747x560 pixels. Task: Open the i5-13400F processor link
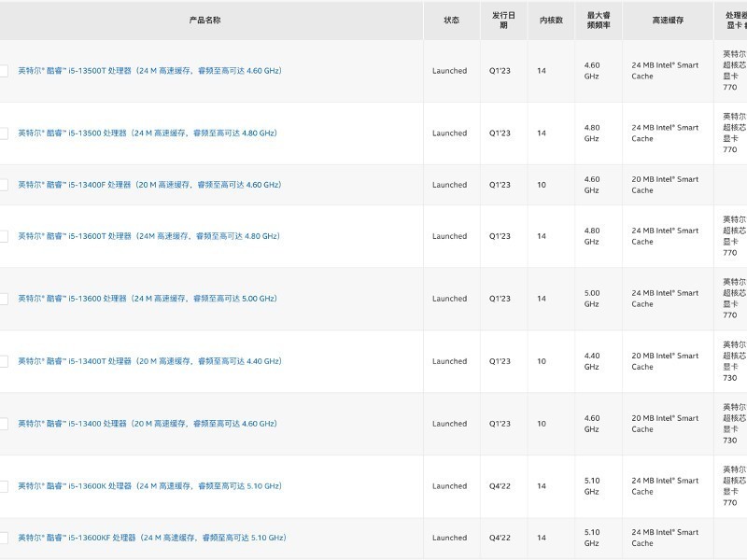pyautogui.click(x=149, y=185)
